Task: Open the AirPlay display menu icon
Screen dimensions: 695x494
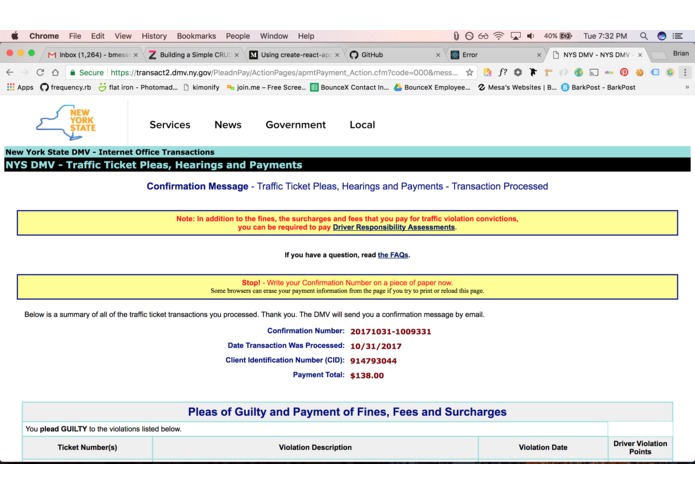Action: [515, 36]
